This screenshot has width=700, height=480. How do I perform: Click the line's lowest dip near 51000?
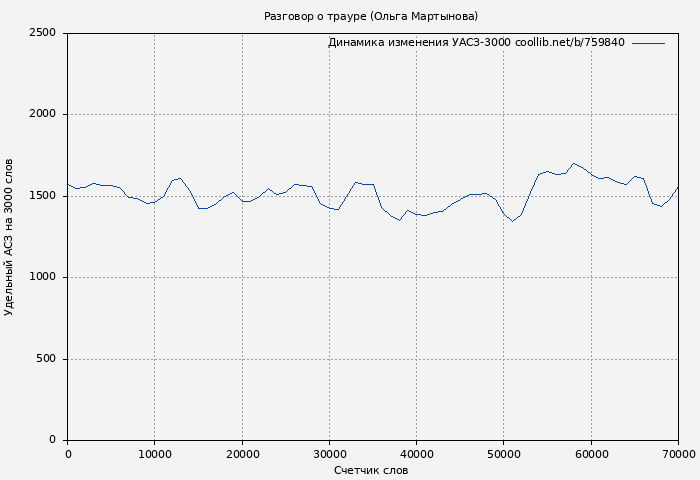[513, 221]
